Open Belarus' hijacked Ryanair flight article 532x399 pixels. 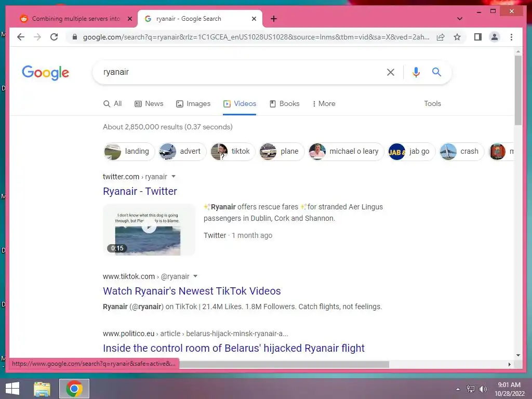point(233,348)
